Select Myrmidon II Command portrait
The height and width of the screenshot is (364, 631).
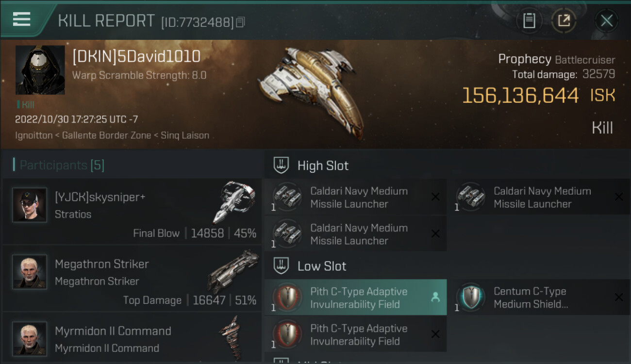[30, 338]
